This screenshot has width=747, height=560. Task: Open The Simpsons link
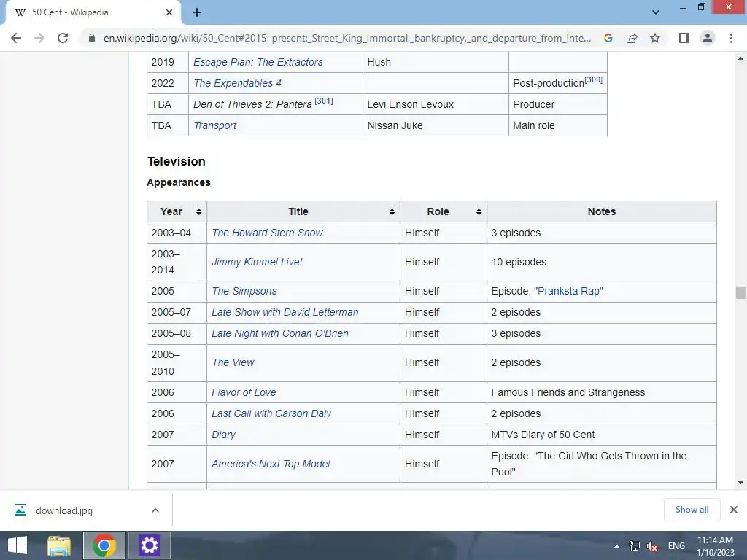tap(244, 291)
